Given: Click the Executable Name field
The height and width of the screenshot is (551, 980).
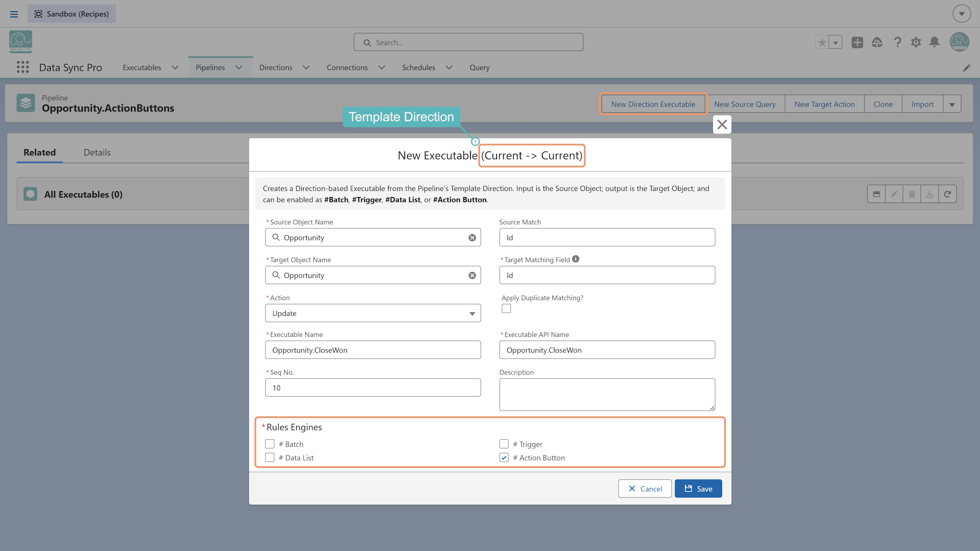Looking at the screenshot, I should click(373, 350).
